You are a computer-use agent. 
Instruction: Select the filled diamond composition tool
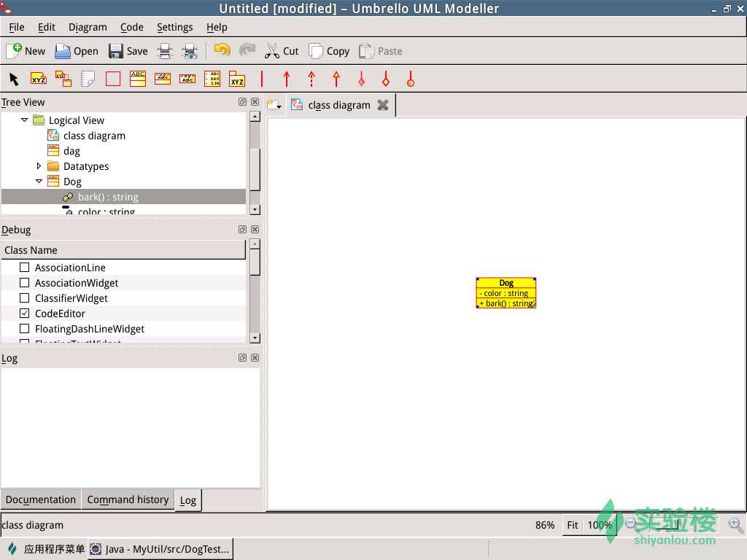tap(361, 79)
